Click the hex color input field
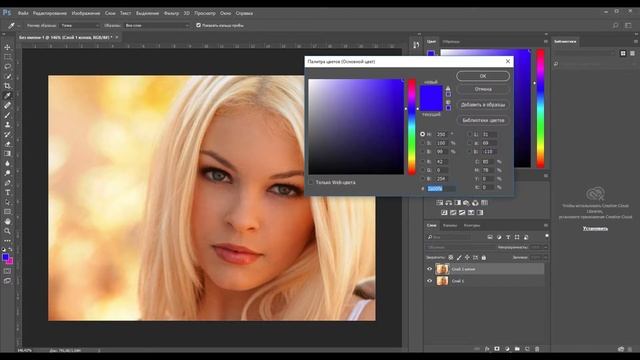This screenshot has width=640, height=360. point(441,189)
